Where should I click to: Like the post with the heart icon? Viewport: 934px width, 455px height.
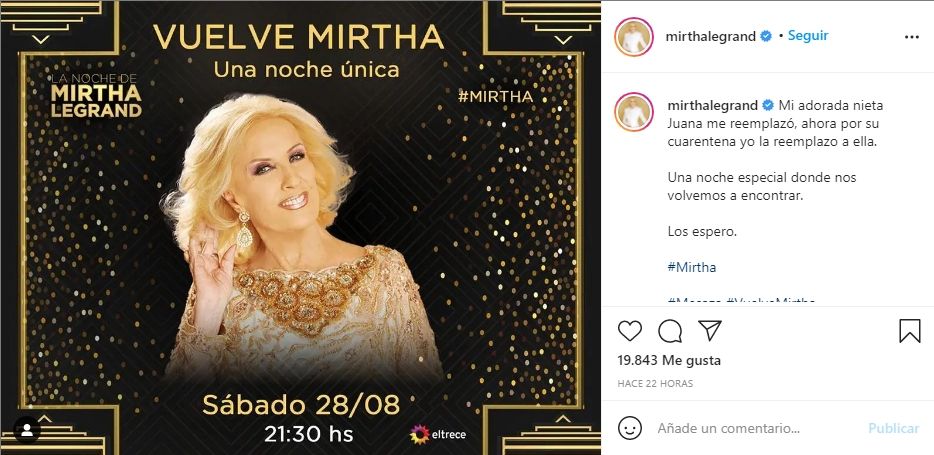[630, 331]
